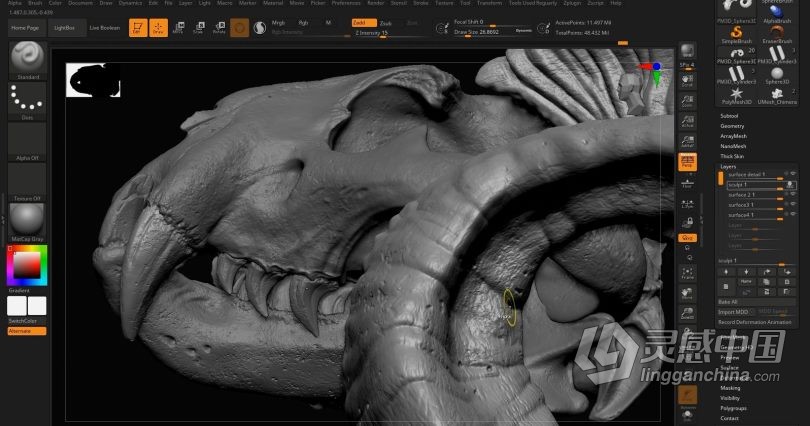Toggle the Local symmetry lock icon
This screenshot has width=810, height=426.
pos(687,223)
